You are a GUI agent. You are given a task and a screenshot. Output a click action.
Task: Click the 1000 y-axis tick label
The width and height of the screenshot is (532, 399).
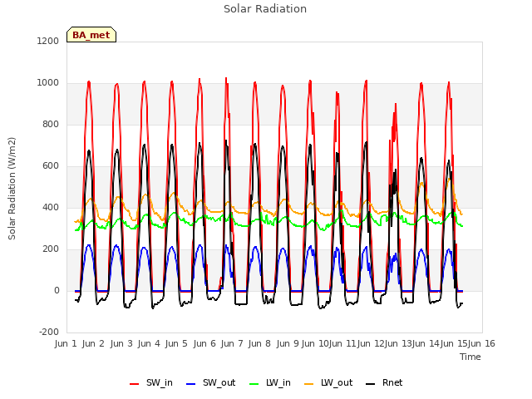click(x=48, y=83)
